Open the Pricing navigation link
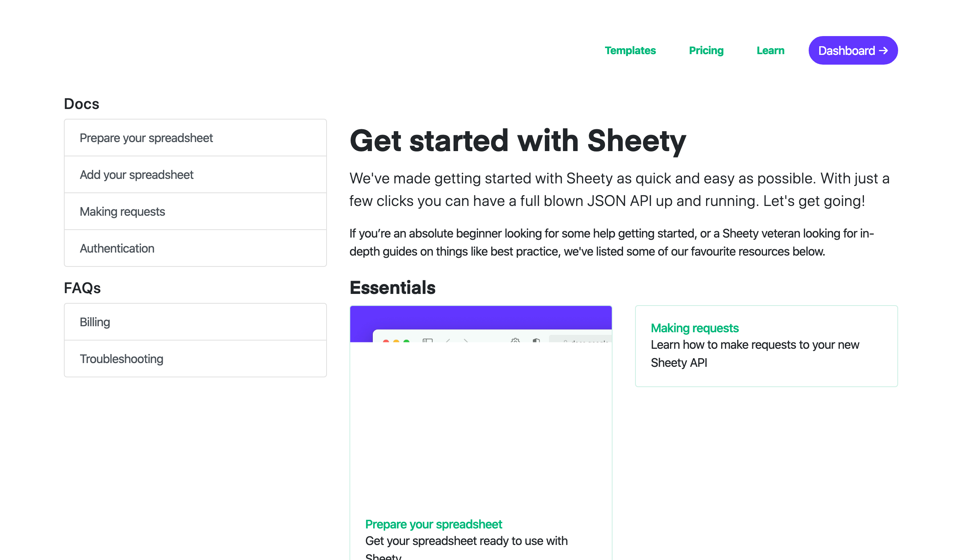962x560 pixels. pos(706,50)
